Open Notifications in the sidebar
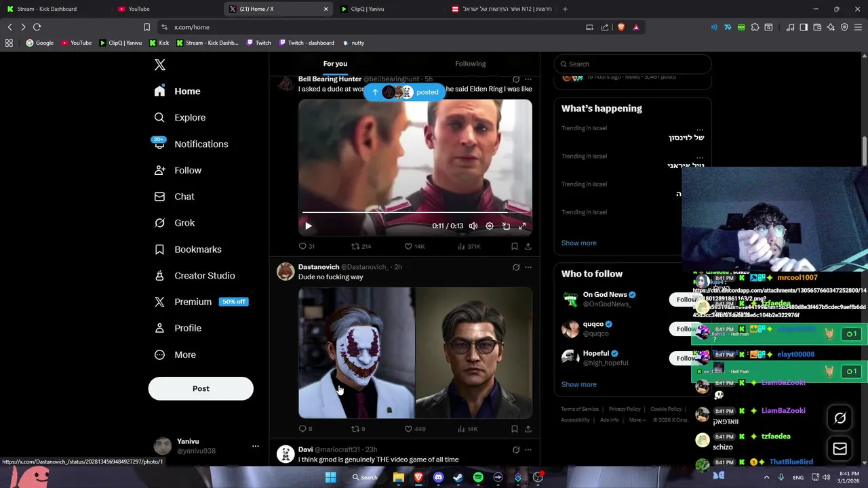This screenshot has height=488, width=868. pos(191,144)
